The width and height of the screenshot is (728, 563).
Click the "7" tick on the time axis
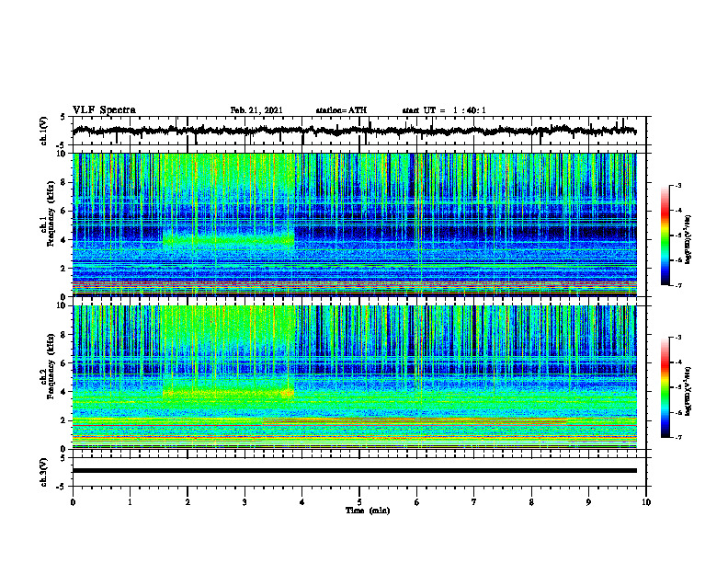click(x=474, y=502)
